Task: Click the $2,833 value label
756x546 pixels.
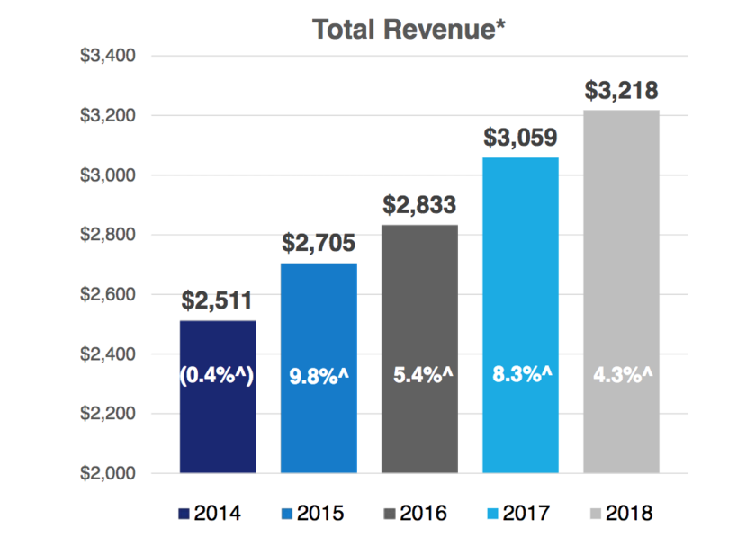Action: (x=419, y=205)
